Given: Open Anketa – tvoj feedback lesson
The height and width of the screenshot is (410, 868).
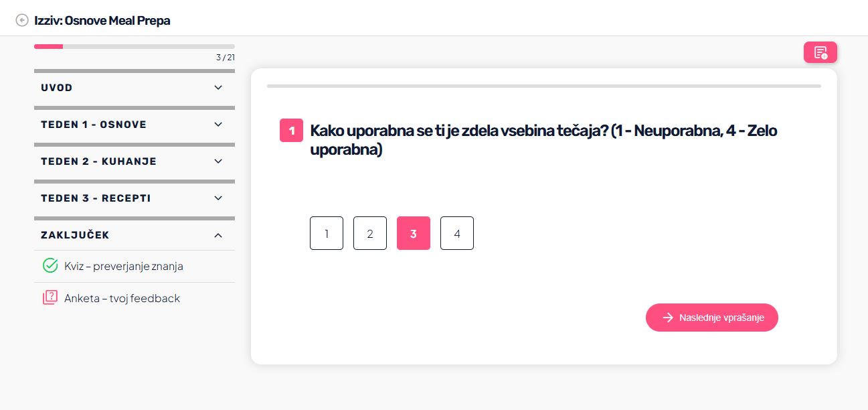Looking at the screenshot, I should point(122,298).
